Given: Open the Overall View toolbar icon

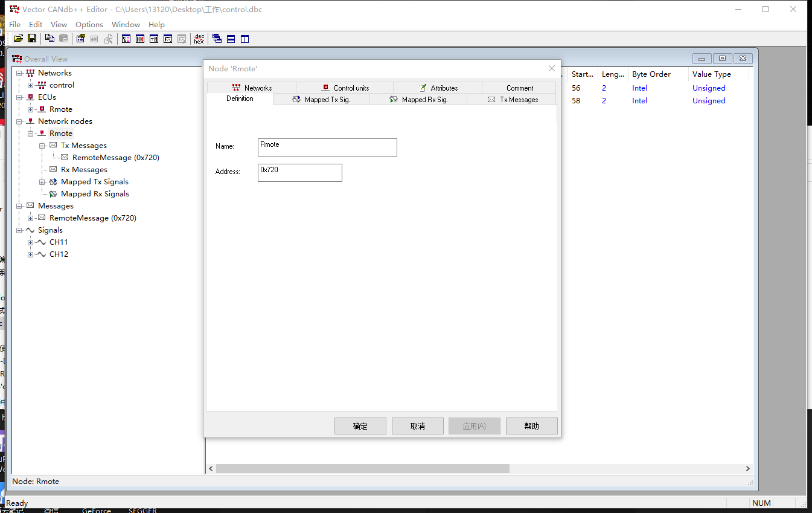Looking at the screenshot, I should [x=126, y=38].
